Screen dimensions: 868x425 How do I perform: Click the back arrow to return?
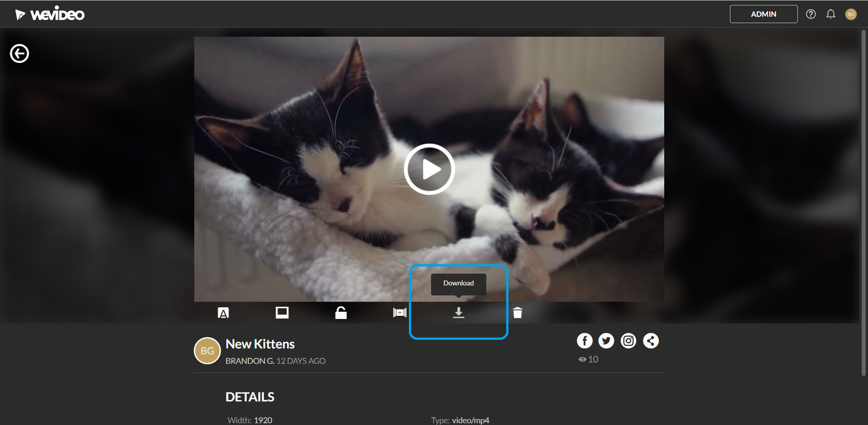19,53
